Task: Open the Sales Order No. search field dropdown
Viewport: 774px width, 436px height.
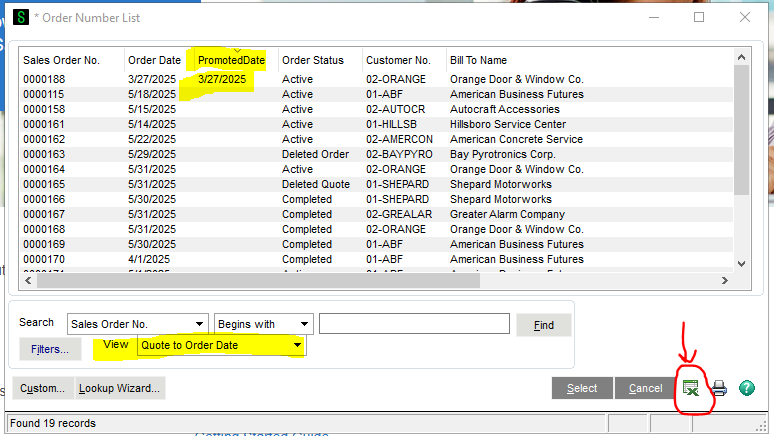Action: pyautogui.click(x=199, y=324)
